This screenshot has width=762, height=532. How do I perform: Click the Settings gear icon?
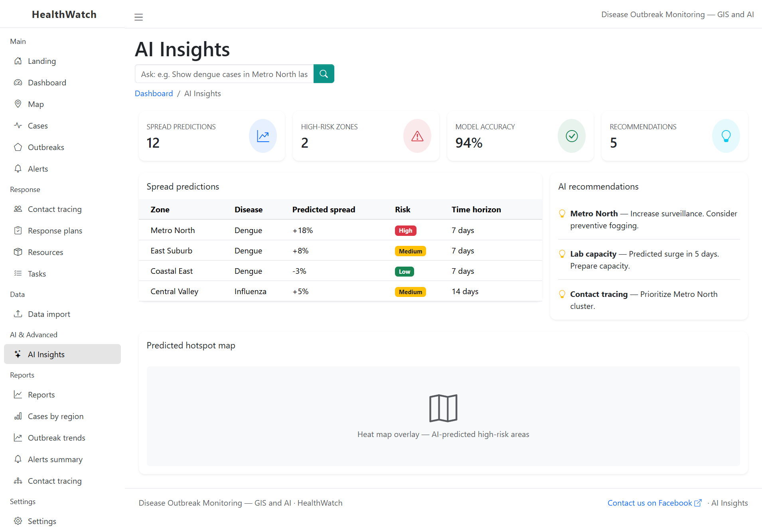coord(18,521)
